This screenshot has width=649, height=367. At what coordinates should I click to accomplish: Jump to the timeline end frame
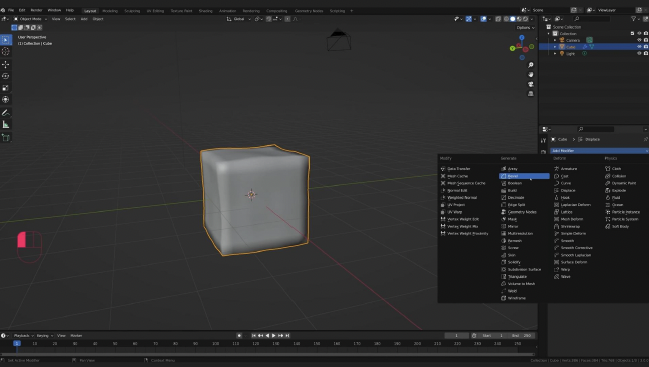pyautogui.click(x=287, y=336)
